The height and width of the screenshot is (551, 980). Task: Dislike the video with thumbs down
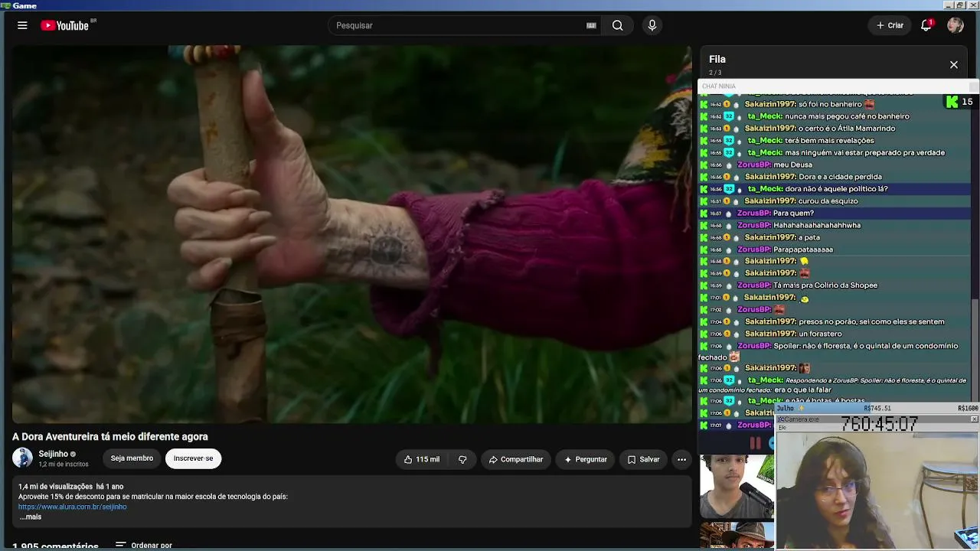tap(462, 459)
